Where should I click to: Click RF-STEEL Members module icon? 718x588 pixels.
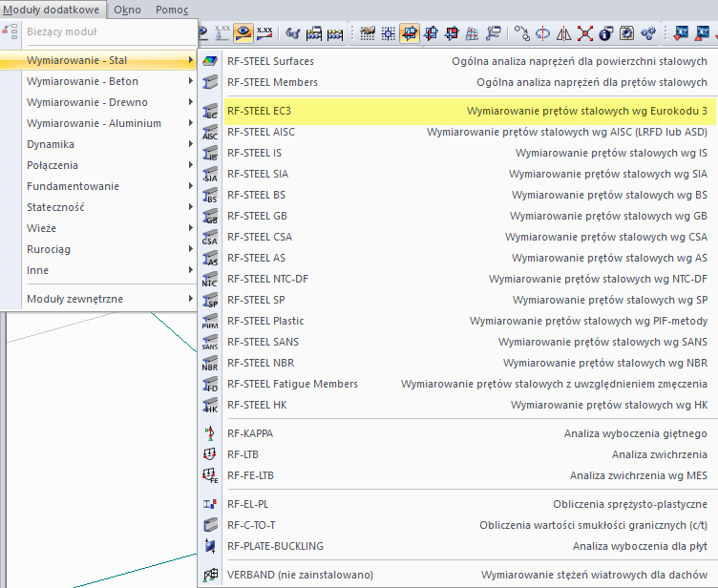(x=210, y=82)
